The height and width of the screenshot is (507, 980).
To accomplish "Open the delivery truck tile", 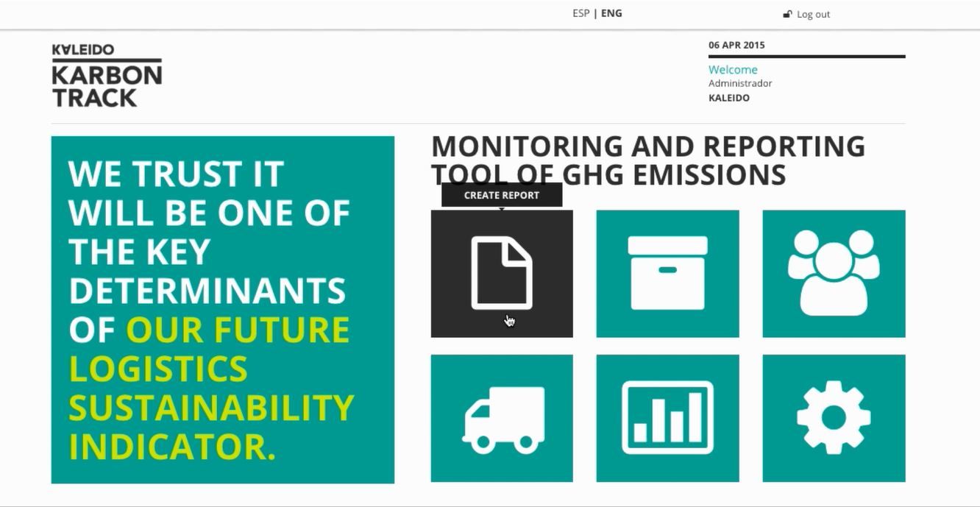I will [502, 418].
